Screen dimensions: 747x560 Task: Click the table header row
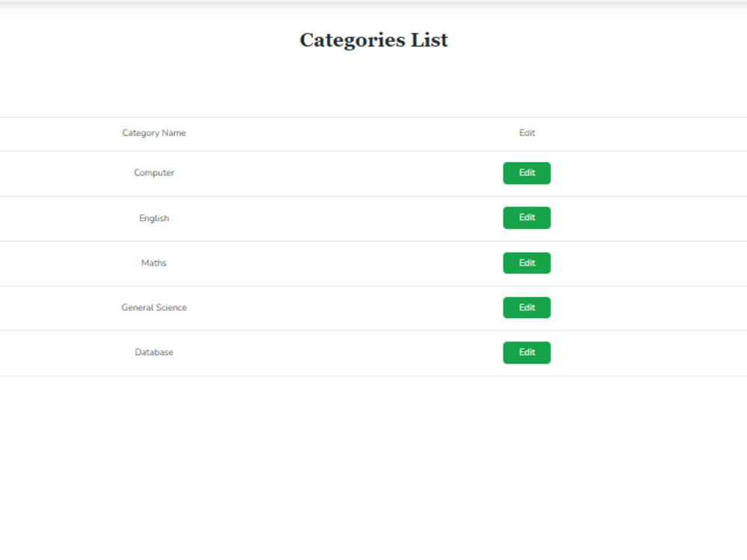tap(336, 133)
